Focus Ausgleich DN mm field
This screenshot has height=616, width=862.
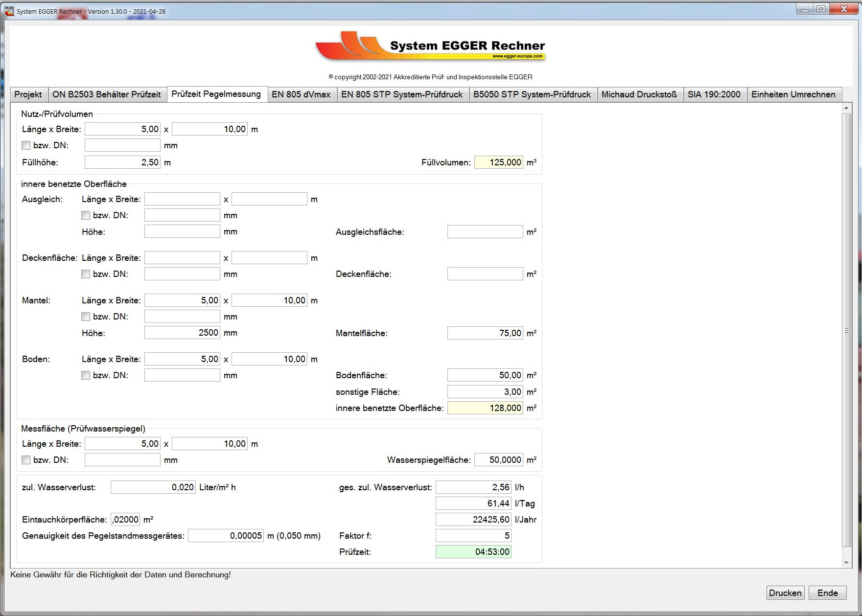[x=182, y=215]
